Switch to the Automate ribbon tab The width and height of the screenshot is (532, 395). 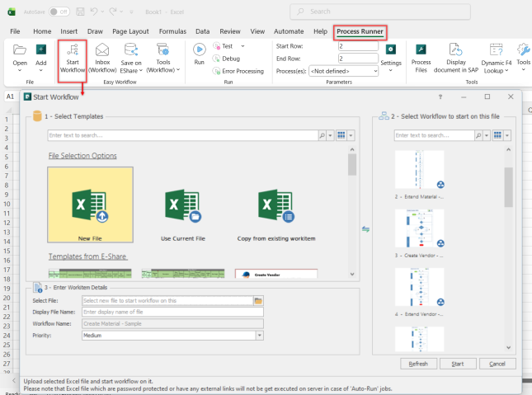(289, 31)
